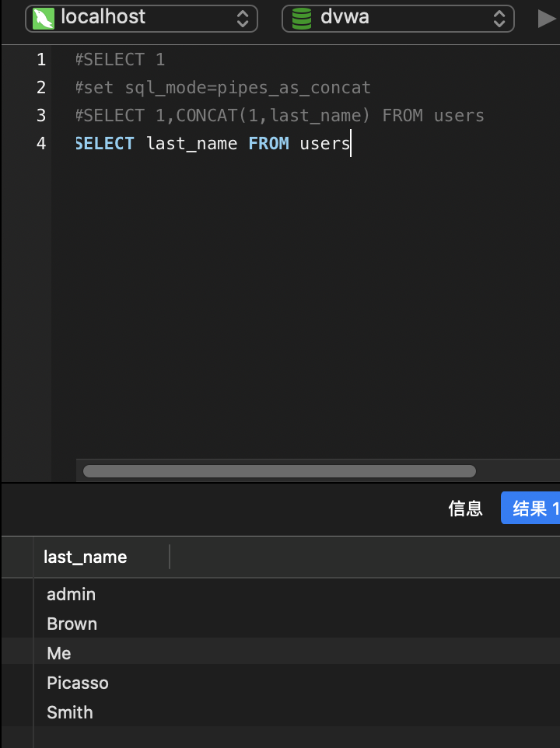Select the Brown result cell
Screen dimensions: 560x748
click(x=72, y=624)
